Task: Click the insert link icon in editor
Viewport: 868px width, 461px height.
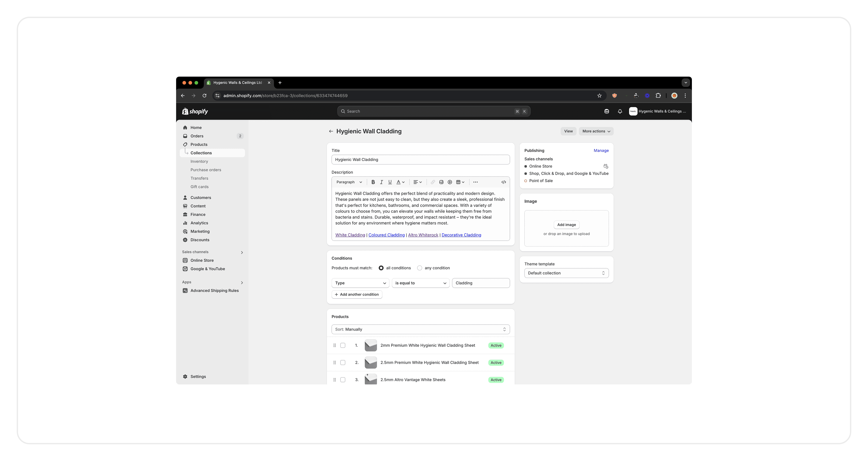Action: tap(433, 182)
